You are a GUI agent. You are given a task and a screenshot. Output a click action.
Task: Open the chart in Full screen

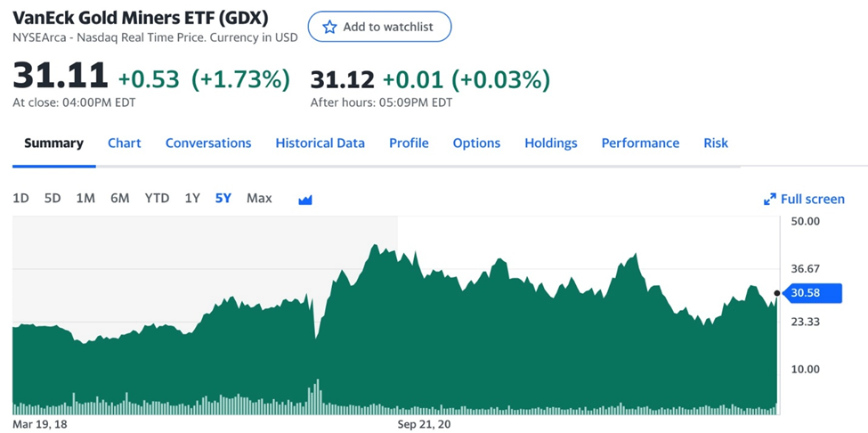[804, 199]
